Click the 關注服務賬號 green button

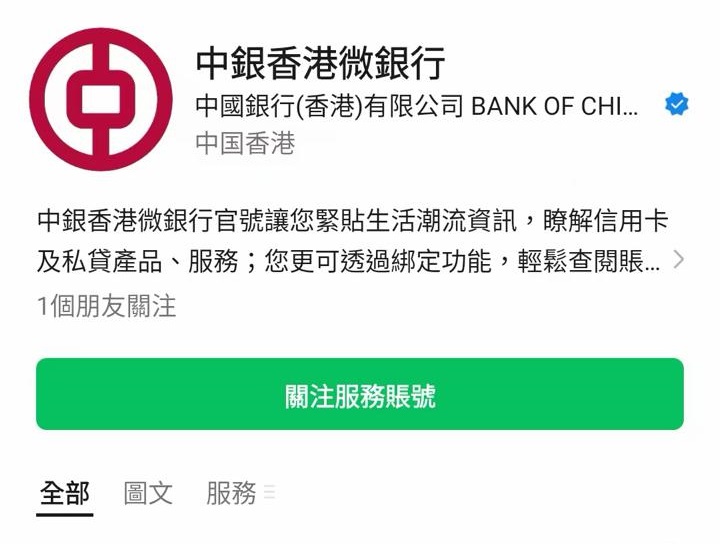(x=360, y=394)
